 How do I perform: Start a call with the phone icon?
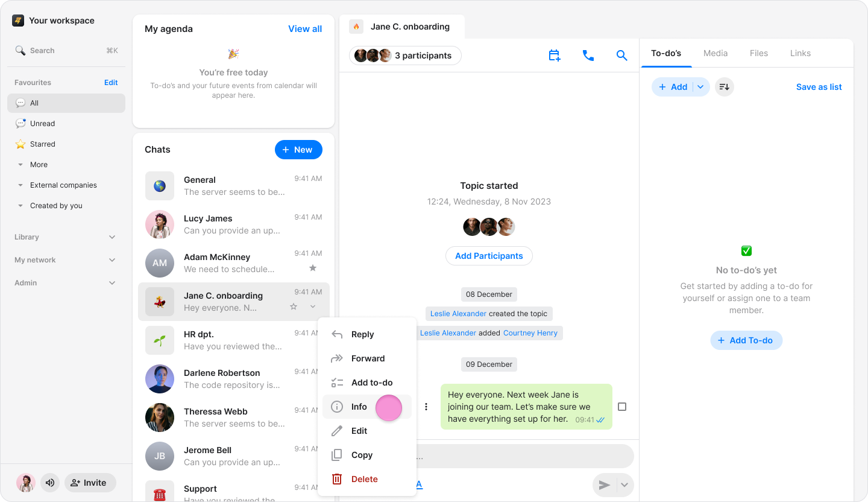coord(588,56)
